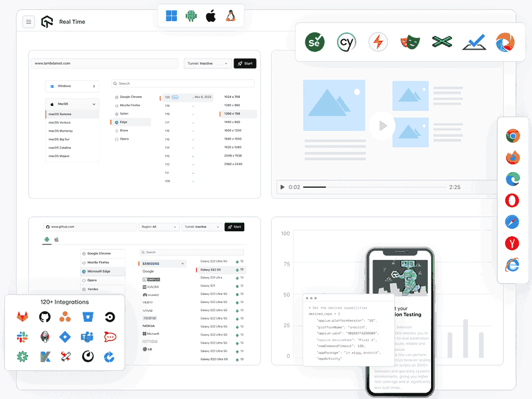Select the Windows platform icon in the top bar
This screenshot has height=399, width=532.
pos(171,16)
